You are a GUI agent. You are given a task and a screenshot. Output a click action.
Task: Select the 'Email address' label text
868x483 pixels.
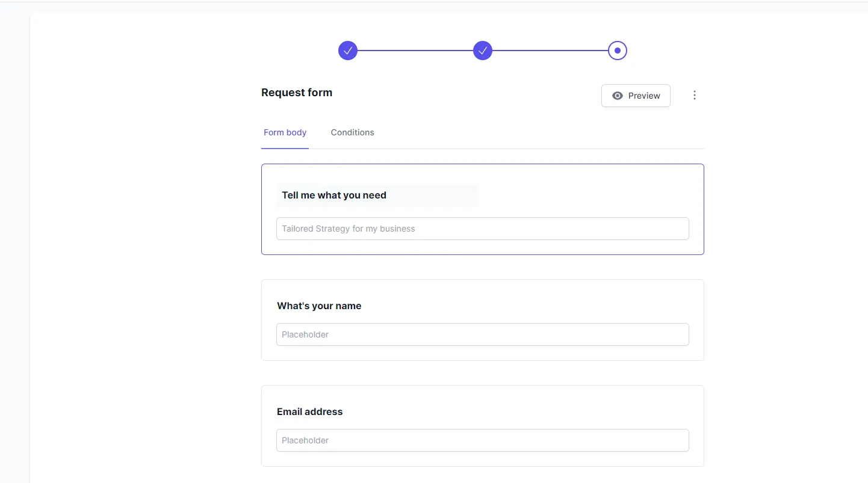309,411
